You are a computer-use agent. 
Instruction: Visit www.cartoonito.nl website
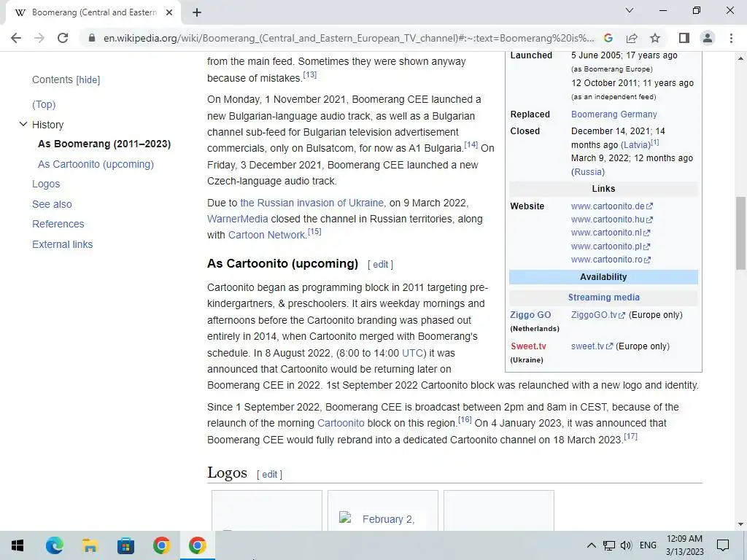coord(611,233)
